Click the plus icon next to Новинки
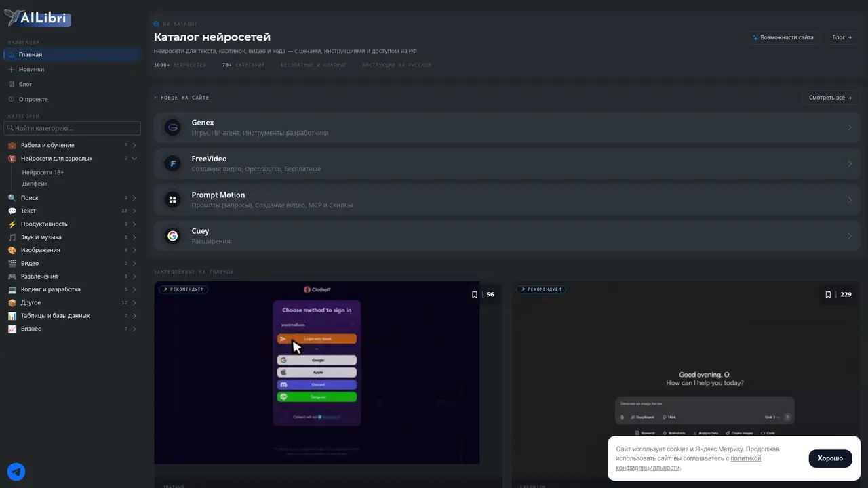868x488 pixels. pos(11,69)
